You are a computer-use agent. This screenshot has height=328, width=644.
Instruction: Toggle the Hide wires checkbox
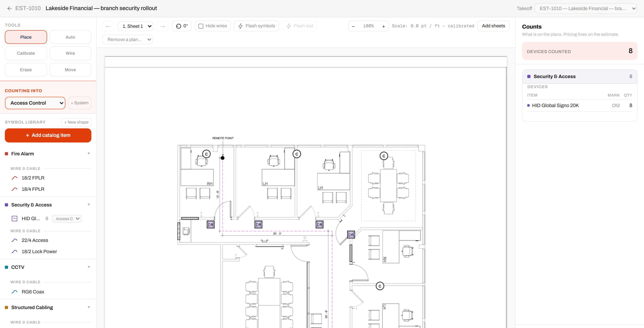click(201, 26)
